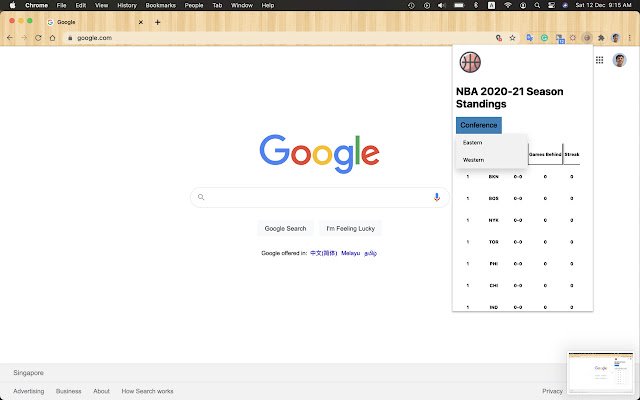Open the Chrome menu in the menu bar

pos(36,5)
